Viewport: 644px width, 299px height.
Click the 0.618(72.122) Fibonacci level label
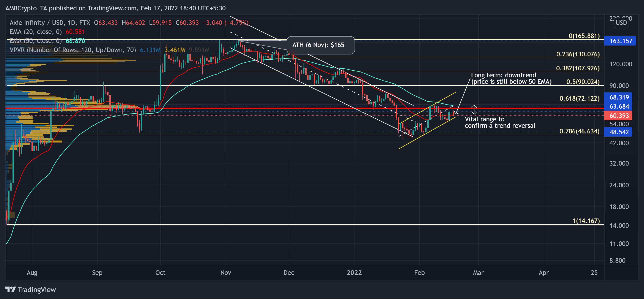click(579, 98)
